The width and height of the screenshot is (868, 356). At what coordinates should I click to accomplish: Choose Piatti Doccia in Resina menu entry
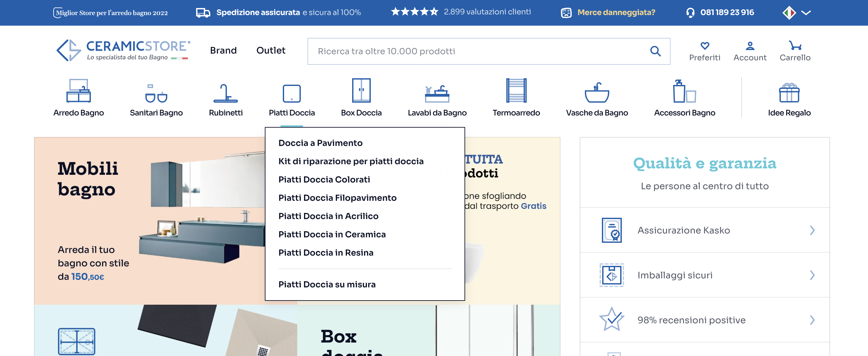(325, 253)
